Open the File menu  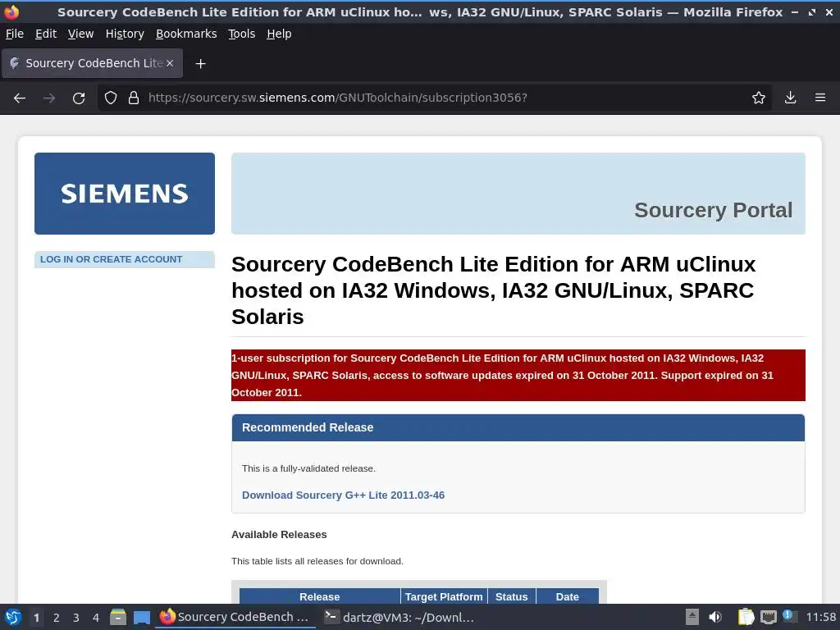point(15,34)
